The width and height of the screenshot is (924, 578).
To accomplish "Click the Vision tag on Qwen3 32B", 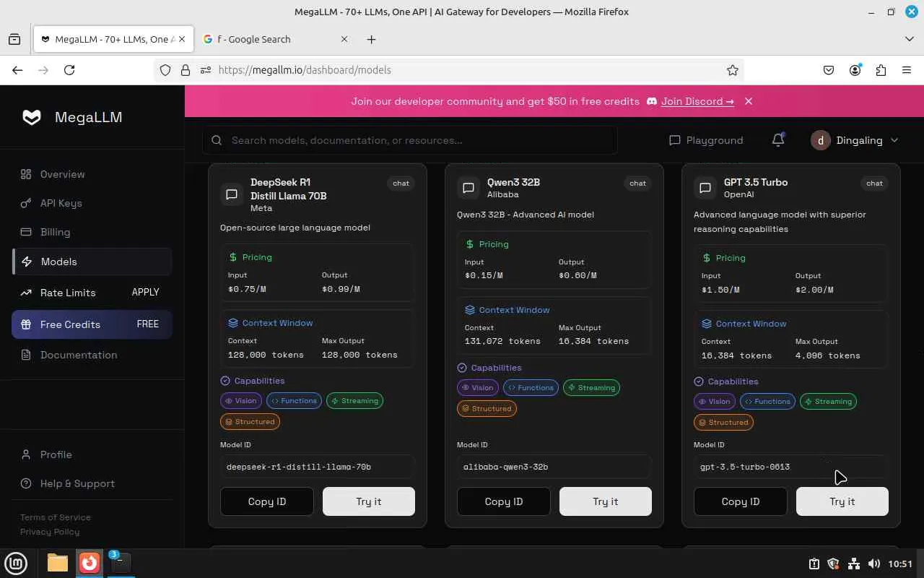I will [478, 388].
